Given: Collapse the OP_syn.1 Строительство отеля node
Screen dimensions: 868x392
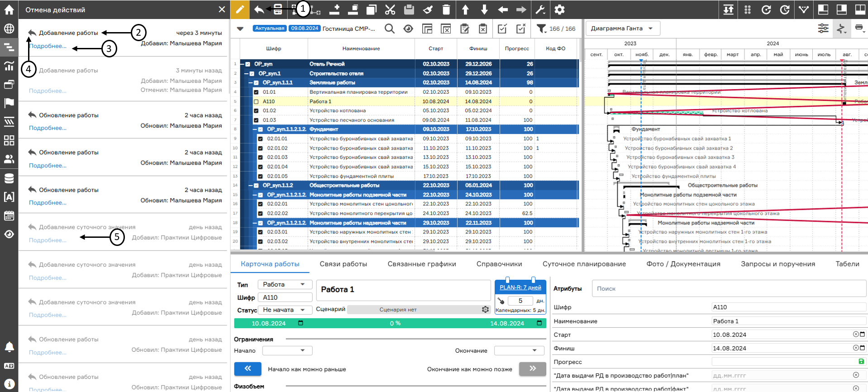Looking at the screenshot, I should (x=246, y=73).
